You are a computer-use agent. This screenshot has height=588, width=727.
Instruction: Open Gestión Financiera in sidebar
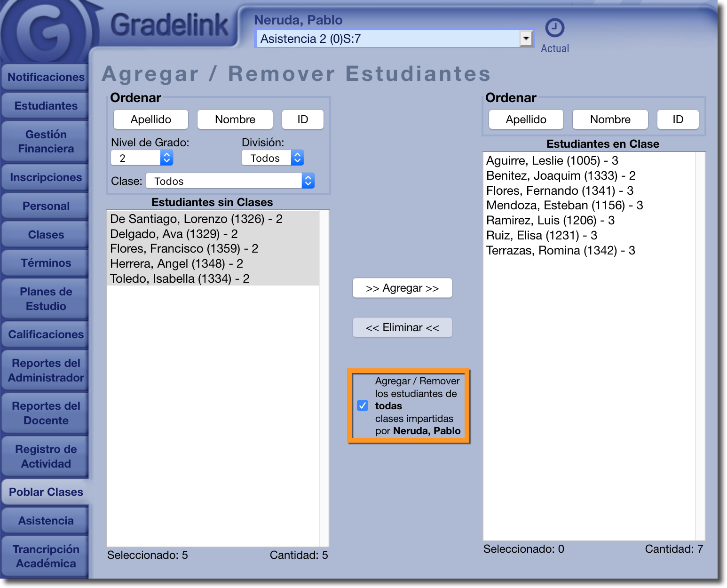[x=46, y=142]
